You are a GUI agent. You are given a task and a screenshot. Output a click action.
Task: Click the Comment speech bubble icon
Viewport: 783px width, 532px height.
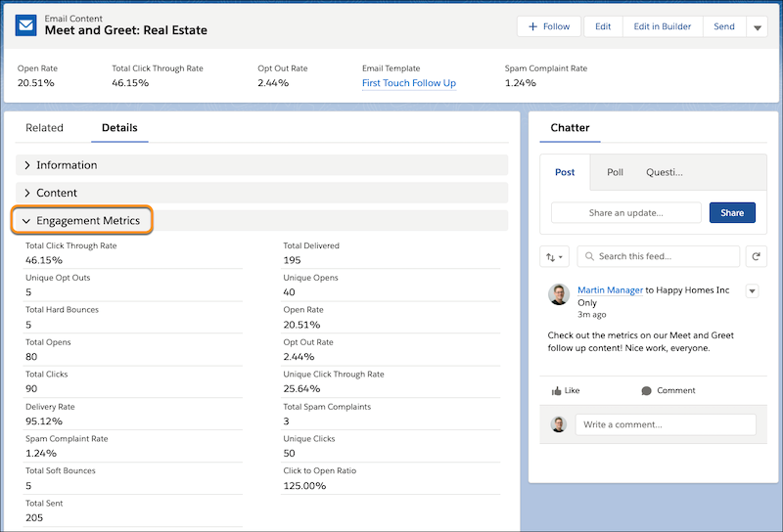[x=646, y=390]
